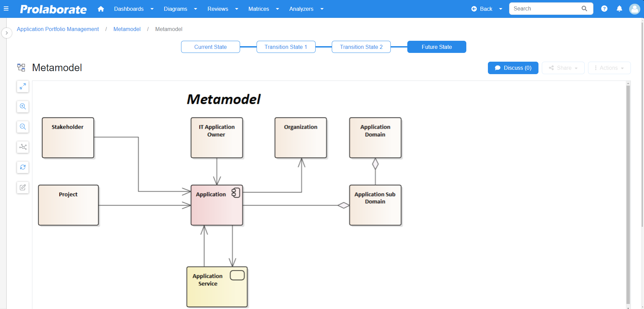The width and height of the screenshot is (644, 309).
Task: Select the Transition State 1 stage
Action: coord(286,47)
